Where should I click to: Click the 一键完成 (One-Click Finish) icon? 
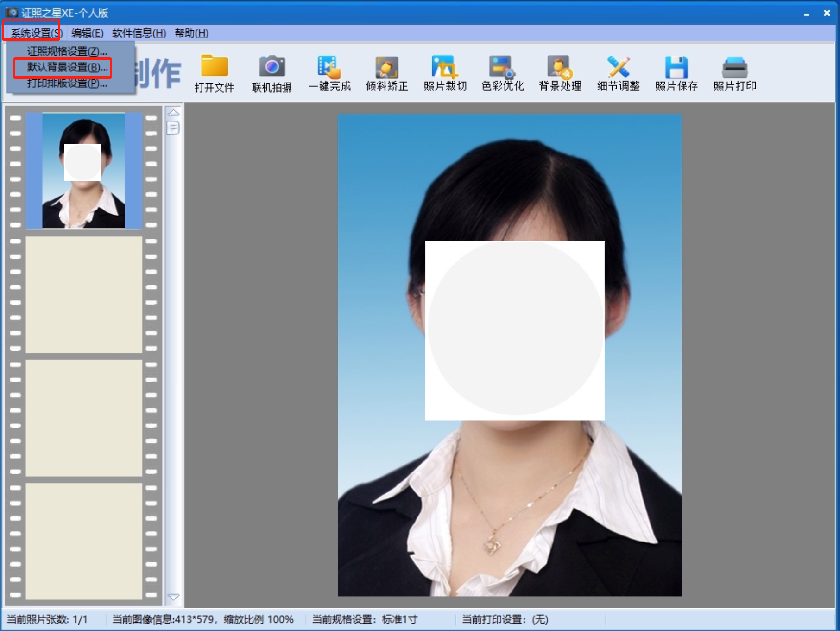[330, 73]
